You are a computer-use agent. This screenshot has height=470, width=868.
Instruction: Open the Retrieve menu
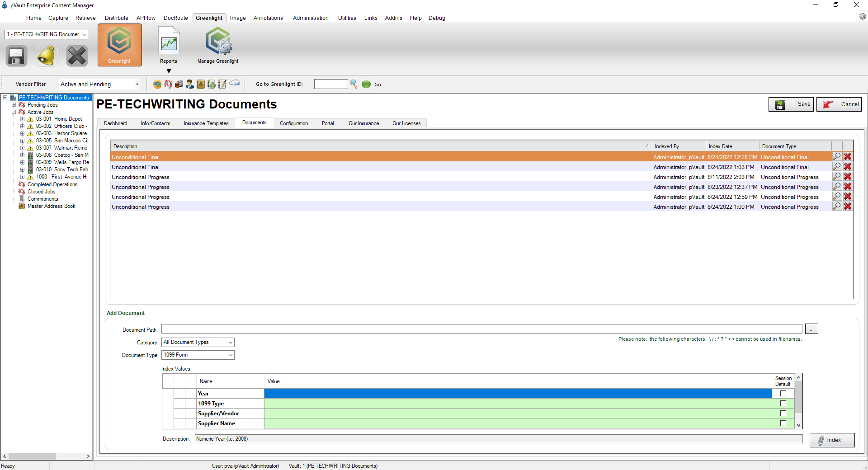click(85, 18)
